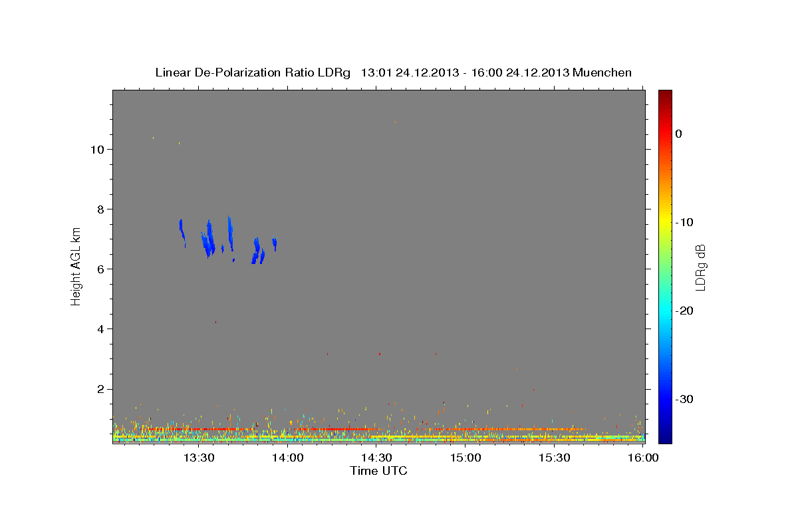Click the green section of the colorbar

point(665,266)
